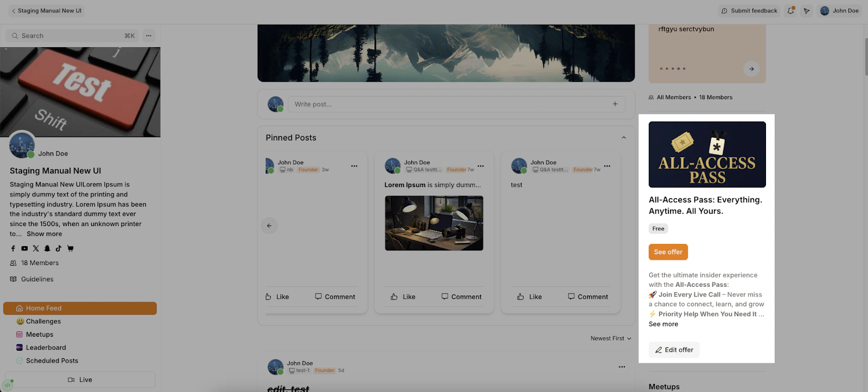Start a Live session
Viewport: 868px width, 392px height.
80,380
